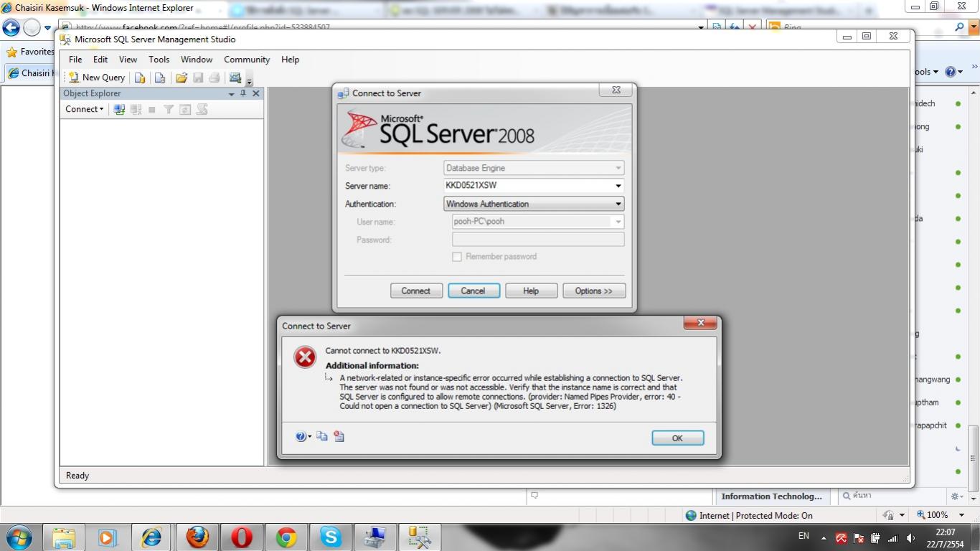Click the Options button in Connect dialog
The height and width of the screenshot is (551, 980).
click(x=593, y=291)
